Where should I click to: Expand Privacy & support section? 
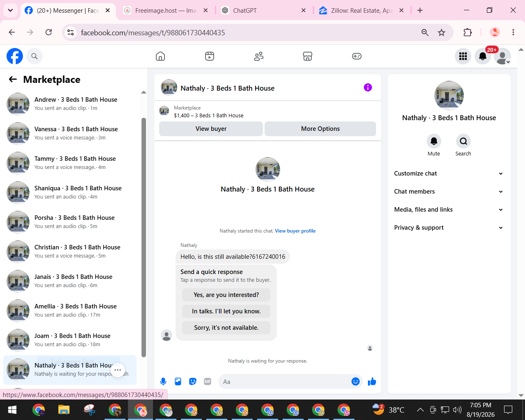click(449, 228)
